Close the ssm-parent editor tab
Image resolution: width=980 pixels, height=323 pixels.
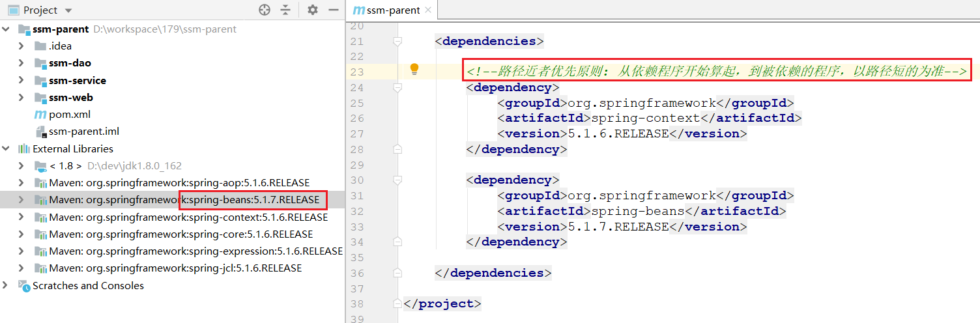[x=427, y=10]
